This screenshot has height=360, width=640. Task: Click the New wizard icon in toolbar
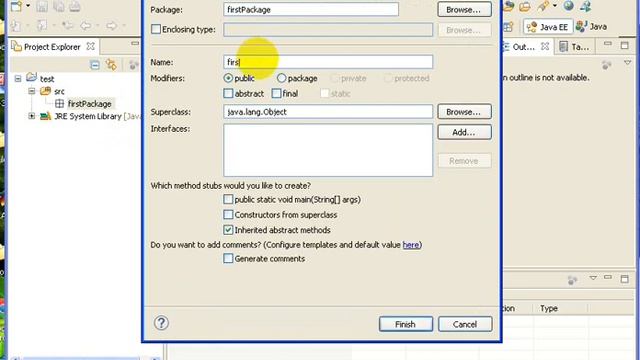point(17,6)
